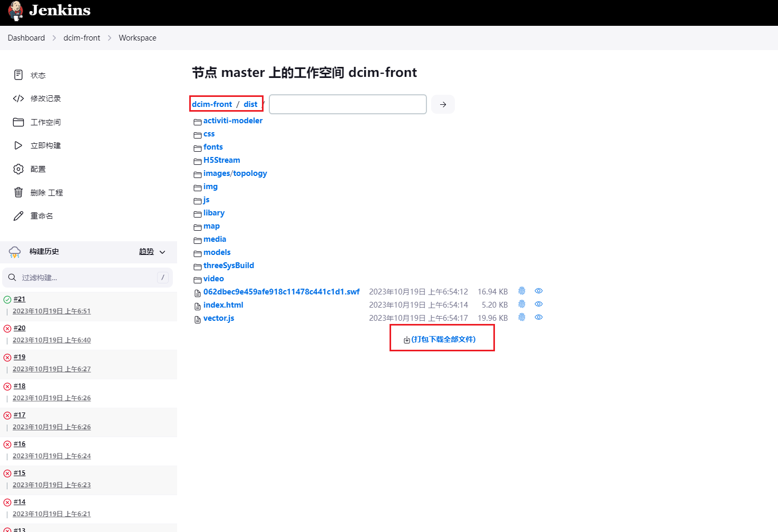Click the build history weather icon
This screenshot has height=532, width=778.
pyautogui.click(x=15, y=252)
